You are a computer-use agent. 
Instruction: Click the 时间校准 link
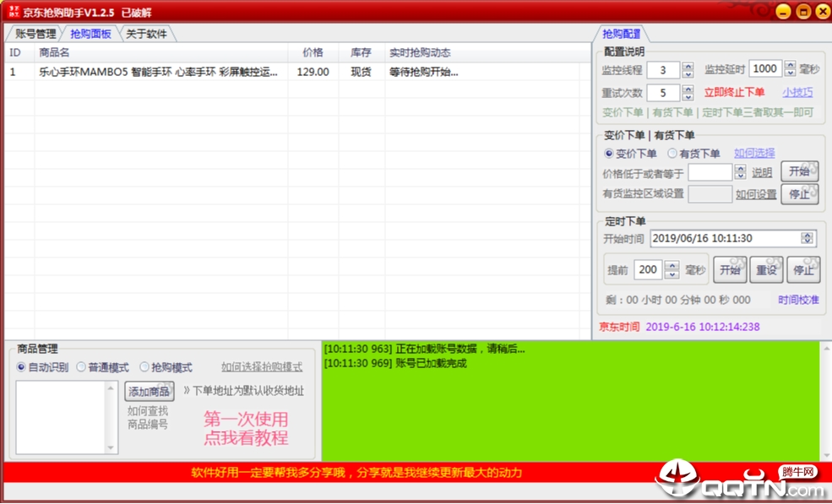(x=798, y=300)
